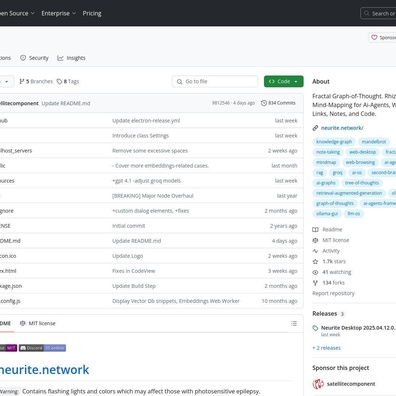Open commit Update Build Step

click(134, 286)
